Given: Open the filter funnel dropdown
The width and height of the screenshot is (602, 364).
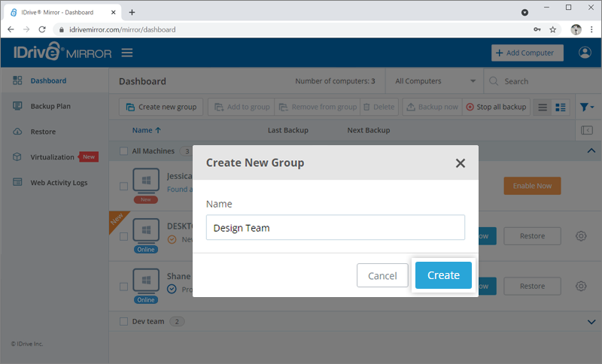Looking at the screenshot, I should 587,108.
